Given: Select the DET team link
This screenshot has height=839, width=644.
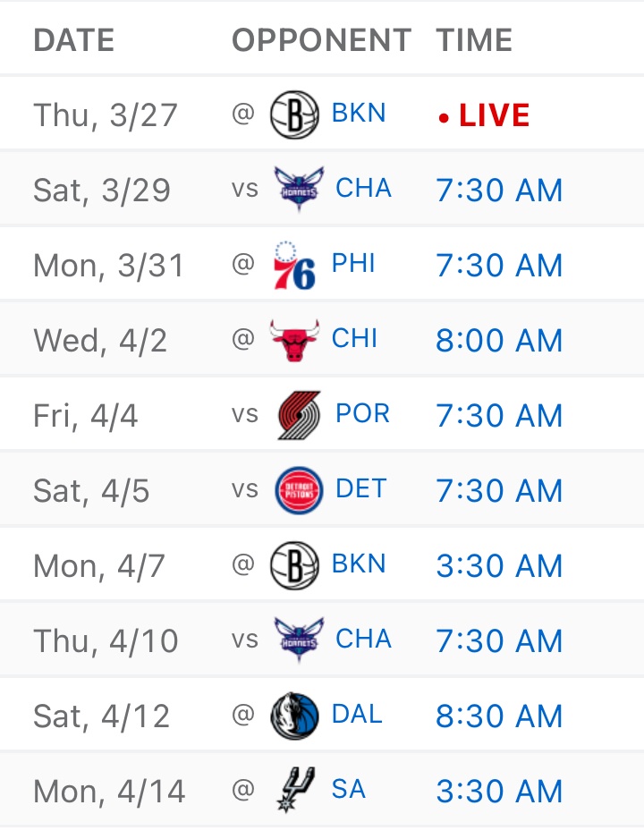Looking at the screenshot, I should coord(361,488).
